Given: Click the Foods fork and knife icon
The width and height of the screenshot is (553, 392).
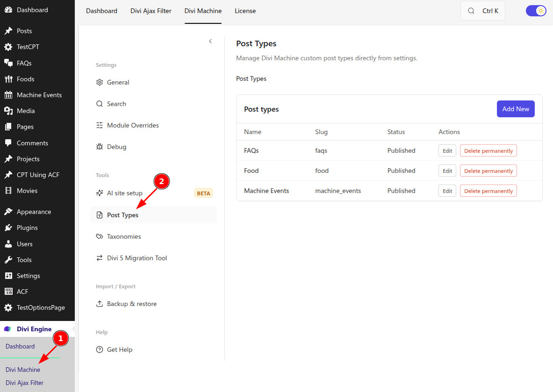Looking at the screenshot, I should point(8,79).
